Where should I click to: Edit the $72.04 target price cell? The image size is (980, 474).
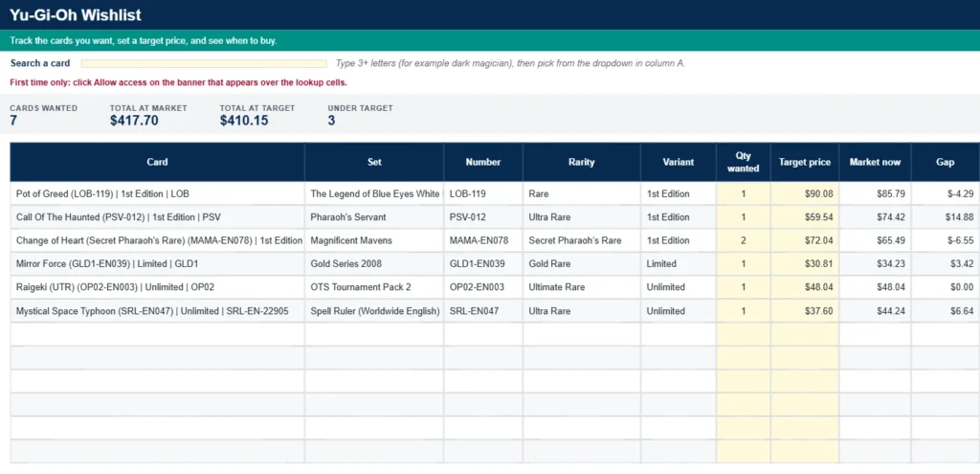pos(804,240)
